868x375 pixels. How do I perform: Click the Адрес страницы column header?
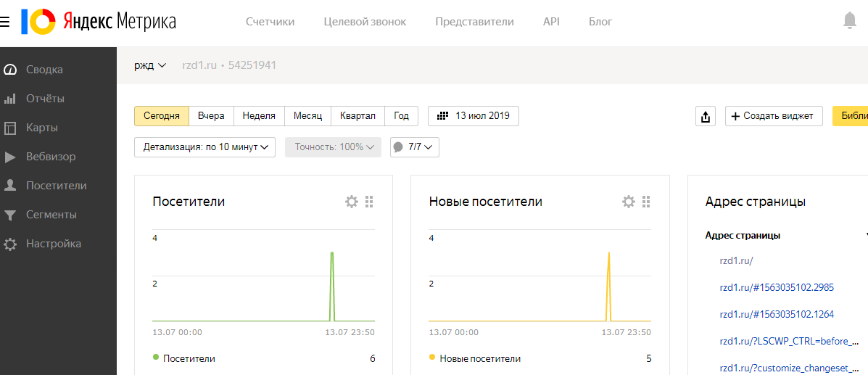[743, 236]
